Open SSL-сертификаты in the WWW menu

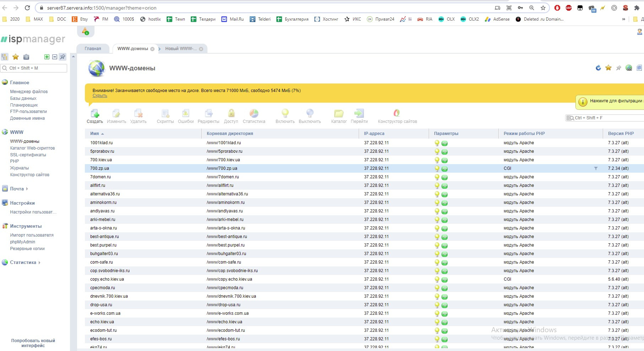28,155
